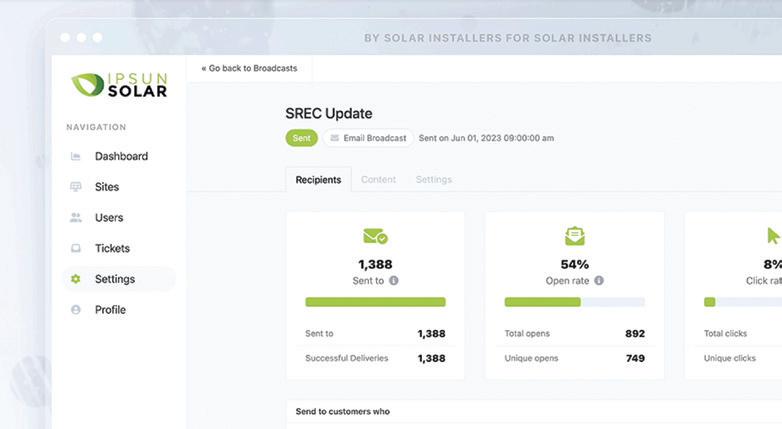Click the Profile person icon
Screen dimensions: 782x429
(x=76, y=310)
